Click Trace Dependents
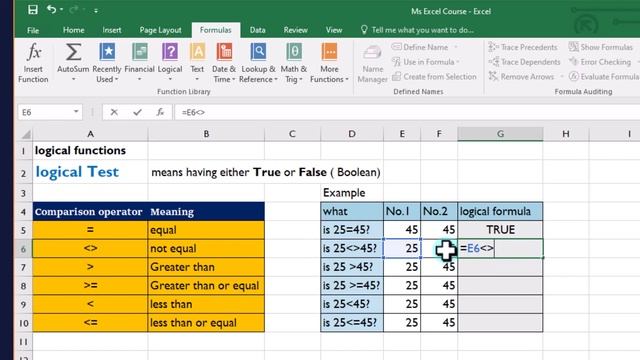 pos(524,62)
